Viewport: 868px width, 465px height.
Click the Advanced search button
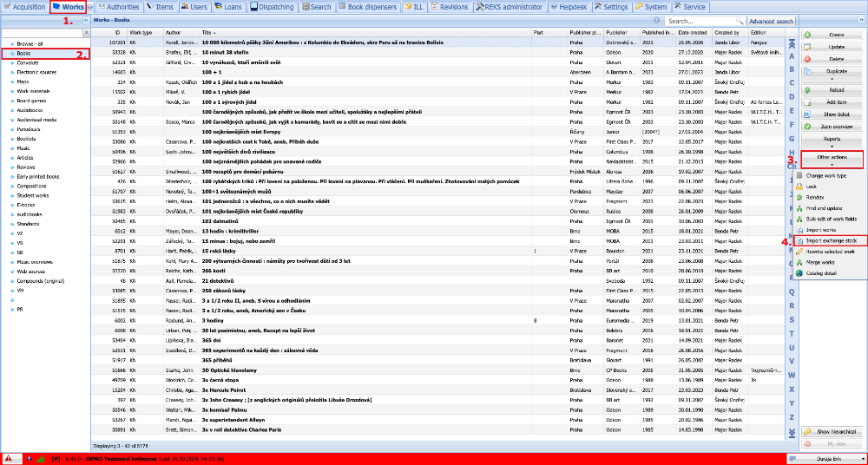pos(771,22)
